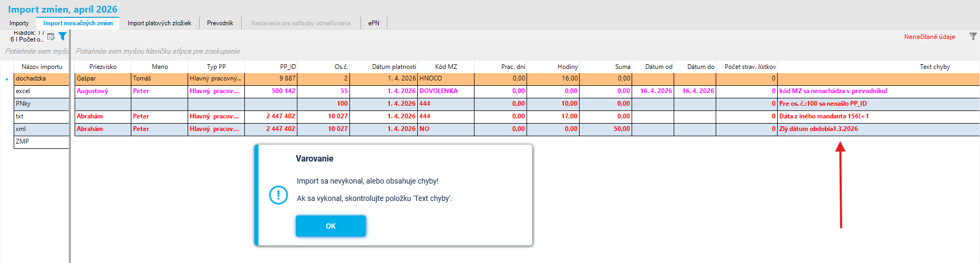Click the Gašpar surname cell
The image size is (980, 263).
(x=103, y=78)
